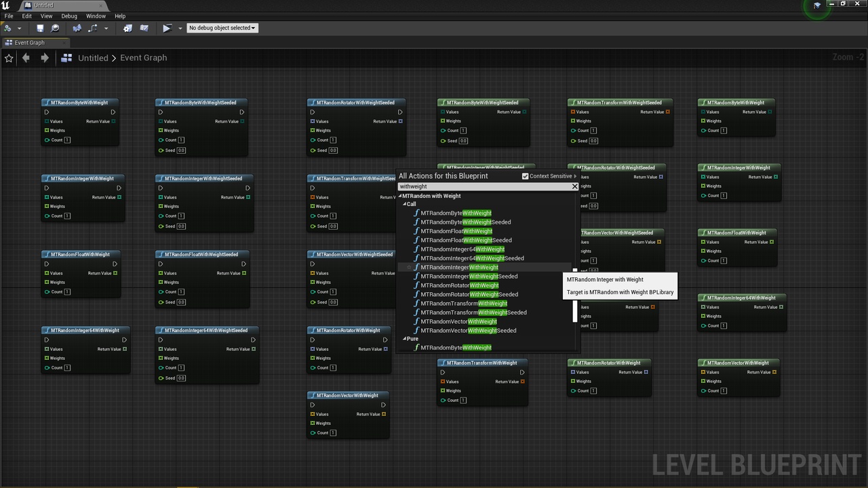
Task: Open the No debug object selected dropdown
Action: pos(222,28)
